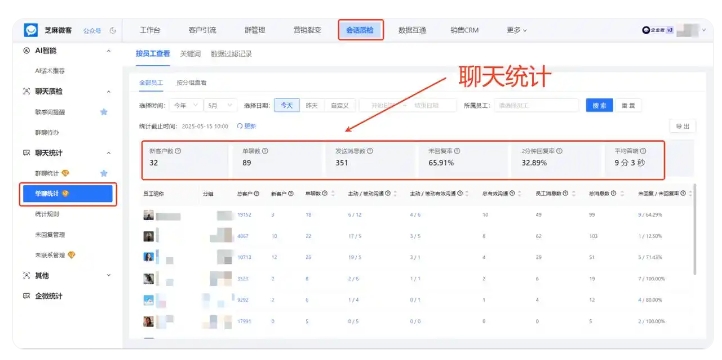Select the 昨天 date option
This screenshot has height=360, width=722.
[312, 105]
